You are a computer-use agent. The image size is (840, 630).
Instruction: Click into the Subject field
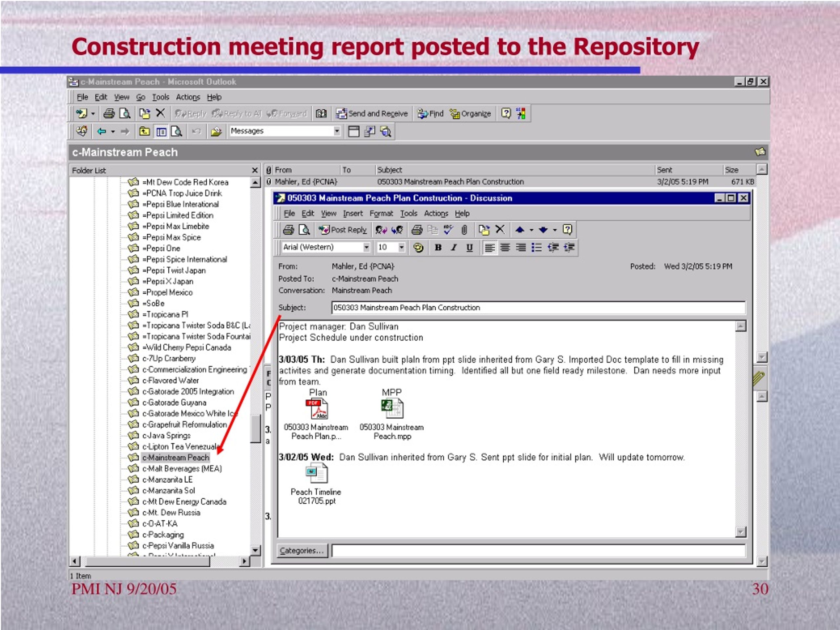click(538, 307)
